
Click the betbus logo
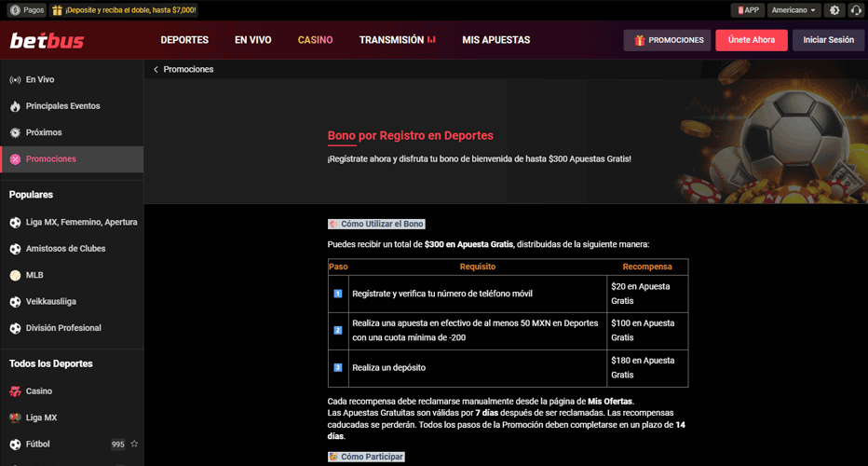click(47, 40)
